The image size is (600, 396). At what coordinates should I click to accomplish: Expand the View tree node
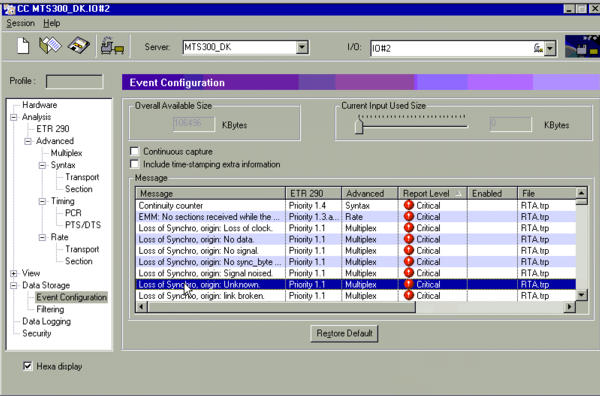(x=14, y=273)
